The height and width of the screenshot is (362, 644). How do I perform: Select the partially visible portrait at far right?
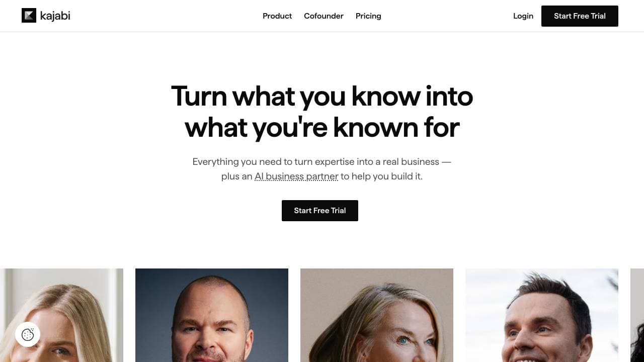637,315
